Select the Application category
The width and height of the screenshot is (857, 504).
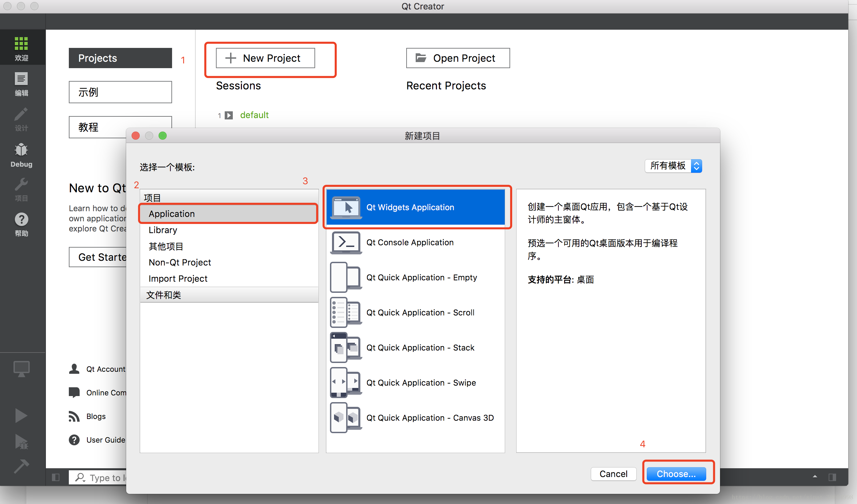(228, 214)
